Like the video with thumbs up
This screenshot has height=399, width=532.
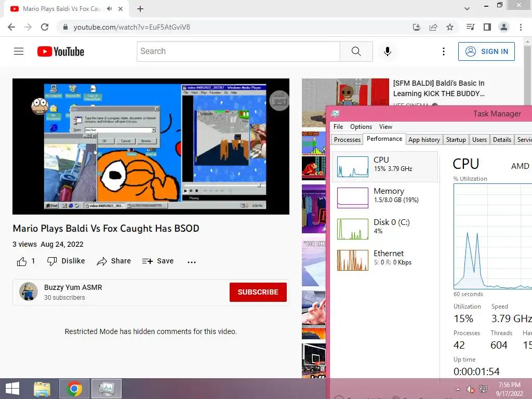22,261
